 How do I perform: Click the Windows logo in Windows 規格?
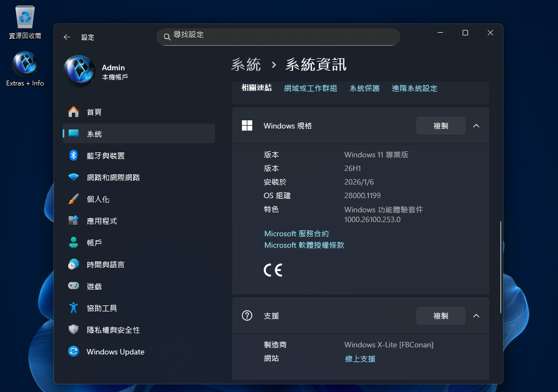point(247,126)
